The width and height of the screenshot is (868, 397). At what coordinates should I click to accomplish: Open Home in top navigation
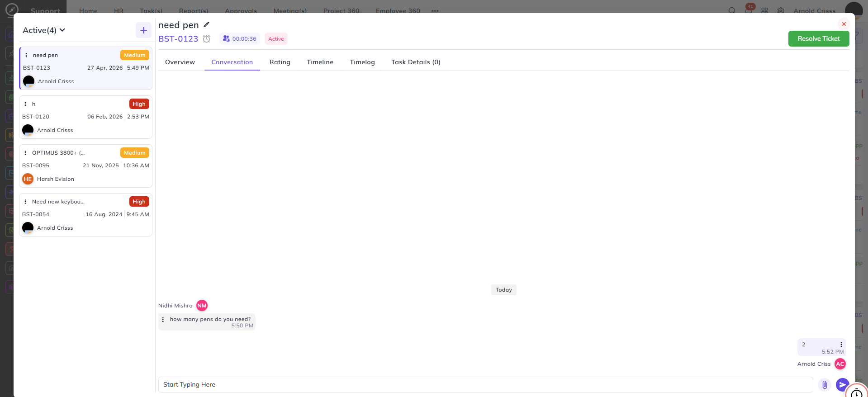pos(88,11)
